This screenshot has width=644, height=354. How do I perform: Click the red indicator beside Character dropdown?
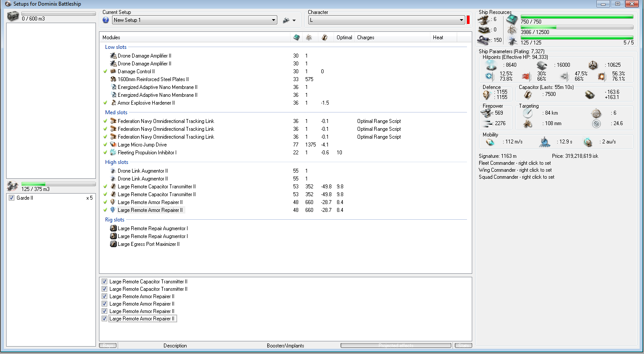point(468,20)
